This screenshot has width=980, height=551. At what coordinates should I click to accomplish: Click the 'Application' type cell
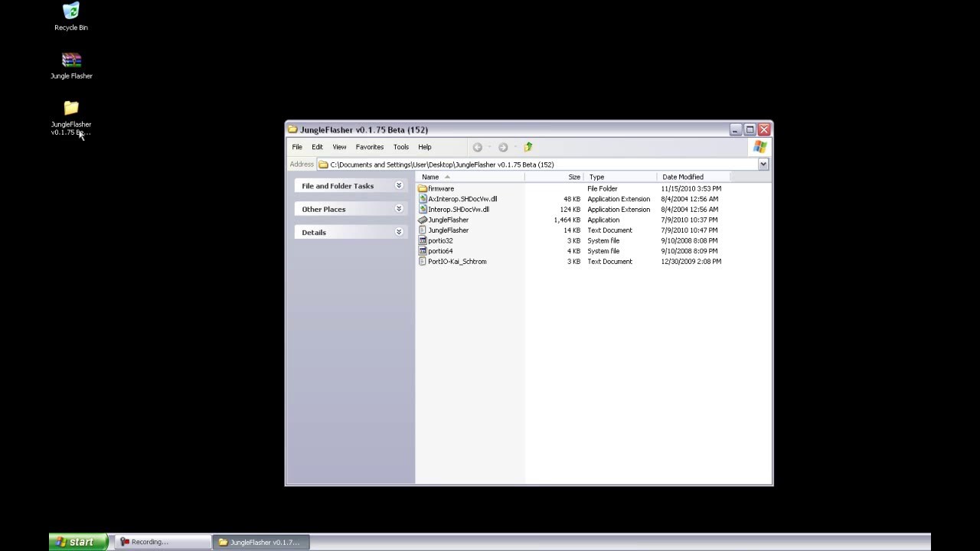(x=603, y=220)
